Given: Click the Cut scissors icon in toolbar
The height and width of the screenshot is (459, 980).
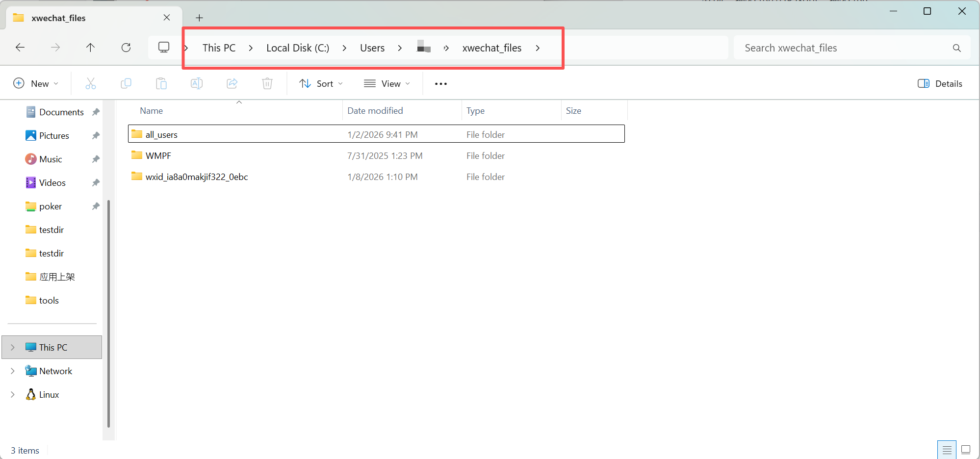Looking at the screenshot, I should 91,83.
